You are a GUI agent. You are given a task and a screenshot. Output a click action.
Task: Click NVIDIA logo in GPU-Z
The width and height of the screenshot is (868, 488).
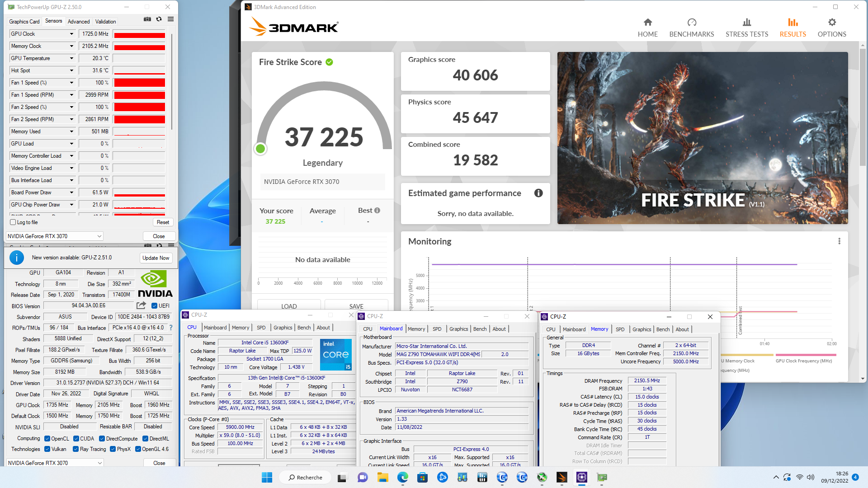155,284
